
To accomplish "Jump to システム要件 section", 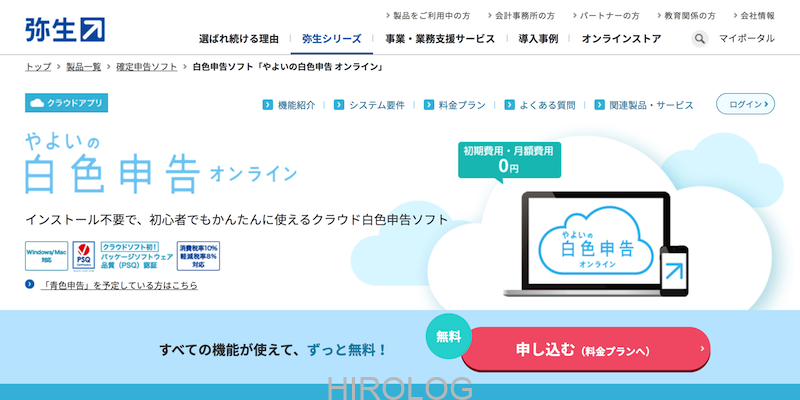I will 377,105.
